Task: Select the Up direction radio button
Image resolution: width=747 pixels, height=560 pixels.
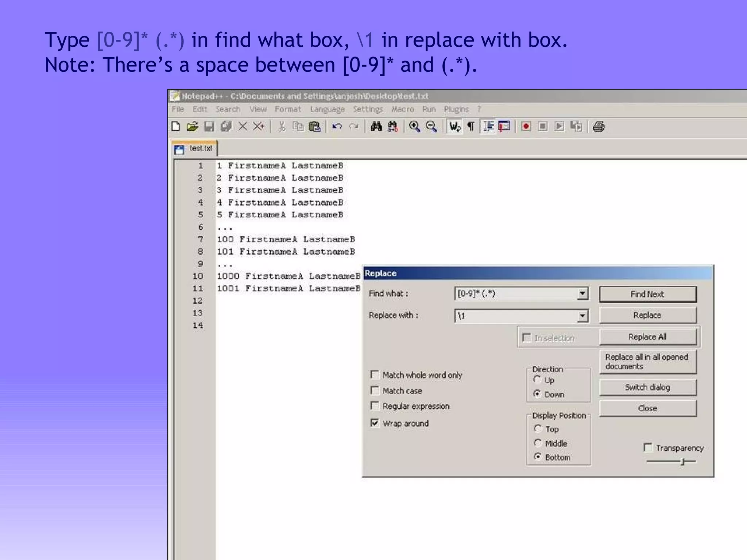Action: 537,380
